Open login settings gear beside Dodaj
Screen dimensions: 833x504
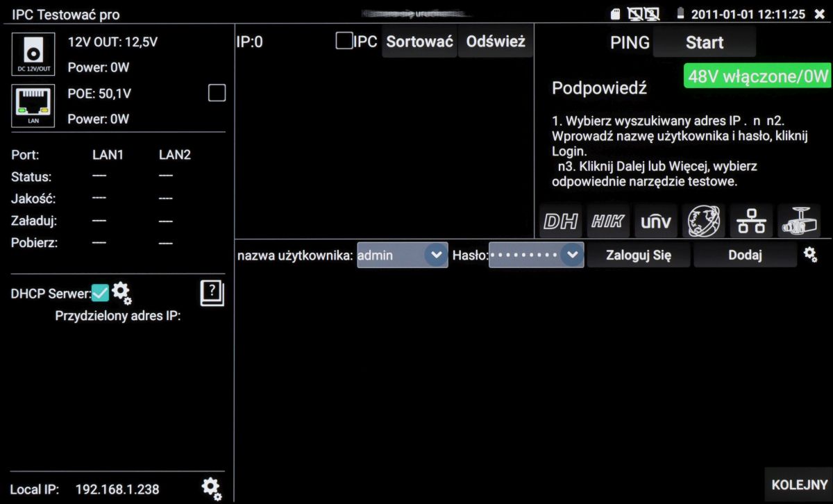(x=810, y=255)
